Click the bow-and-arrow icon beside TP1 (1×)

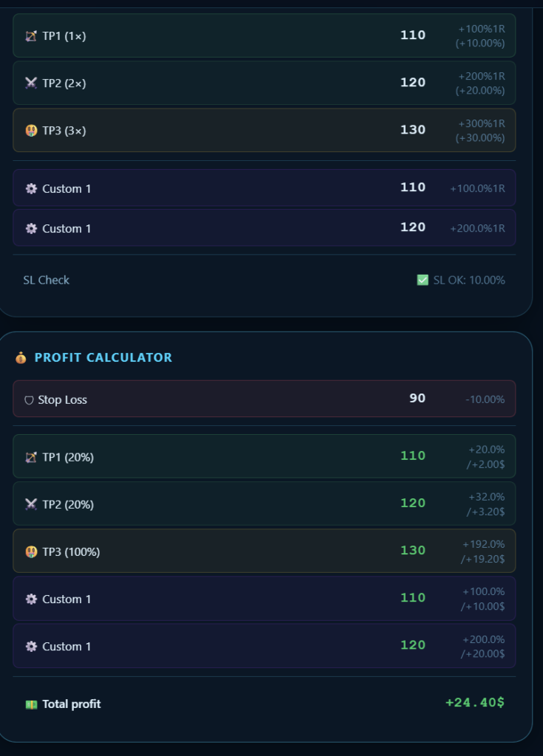31,36
